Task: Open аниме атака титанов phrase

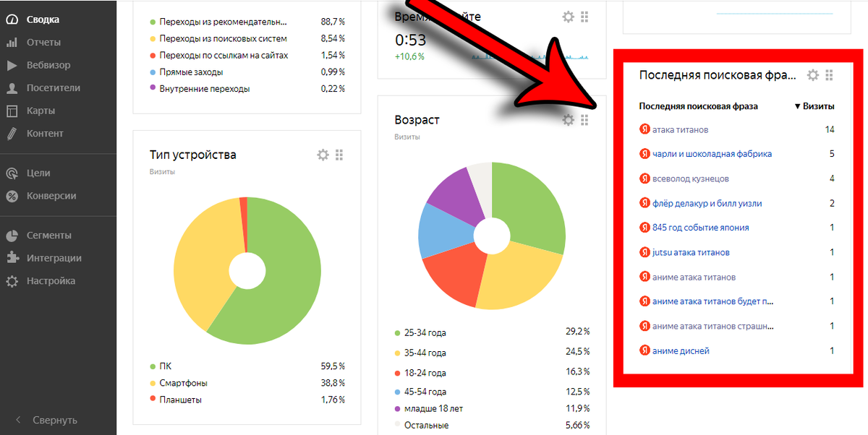Action: pos(694,277)
